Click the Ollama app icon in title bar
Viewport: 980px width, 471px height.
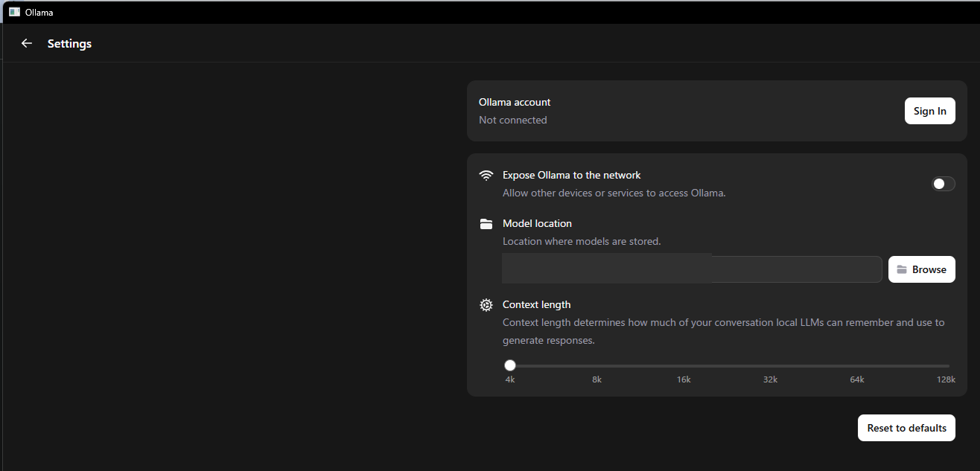tap(14, 12)
